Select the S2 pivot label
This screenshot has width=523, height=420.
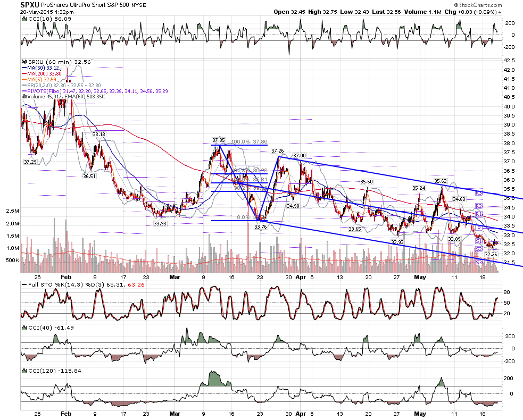click(x=479, y=249)
